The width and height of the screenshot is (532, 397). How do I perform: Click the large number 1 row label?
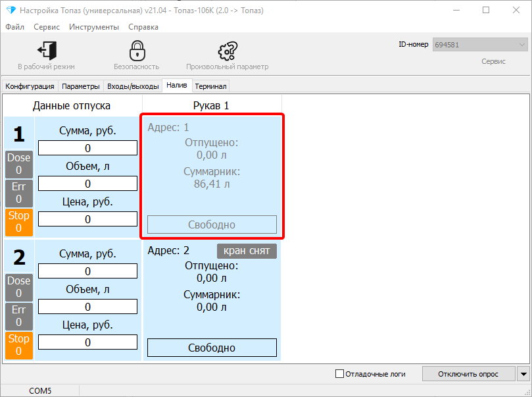[x=19, y=134]
